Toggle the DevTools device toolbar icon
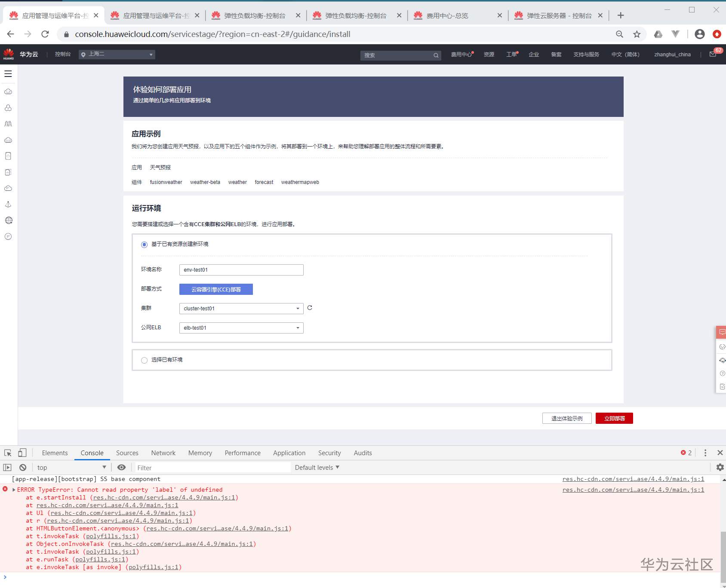 coord(22,453)
